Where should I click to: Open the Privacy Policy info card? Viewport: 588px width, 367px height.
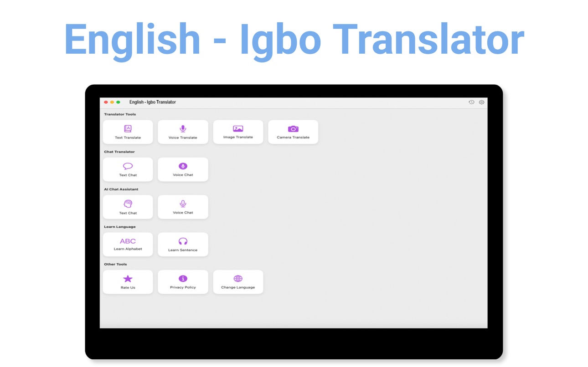(183, 282)
